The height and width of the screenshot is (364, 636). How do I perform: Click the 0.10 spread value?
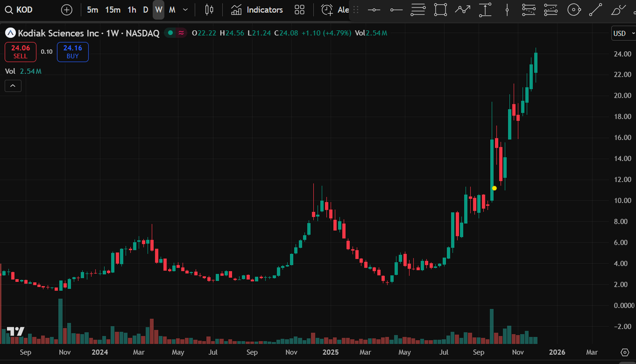(47, 52)
